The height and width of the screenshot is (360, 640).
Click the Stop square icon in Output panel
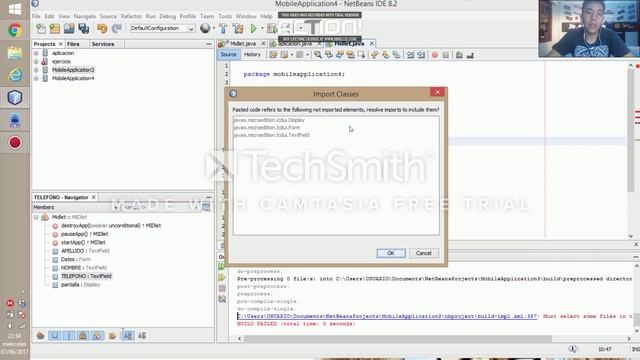pos(222,288)
